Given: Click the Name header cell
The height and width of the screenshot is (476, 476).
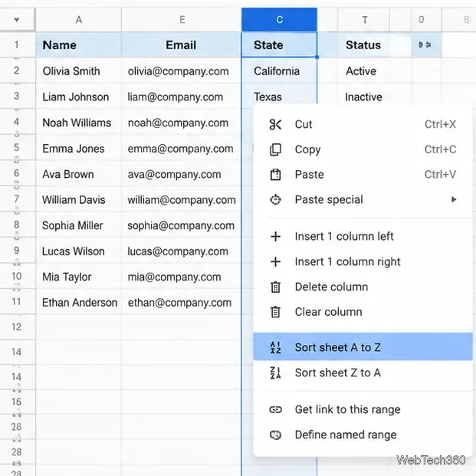Looking at the screenshot, I should [79, 45].
